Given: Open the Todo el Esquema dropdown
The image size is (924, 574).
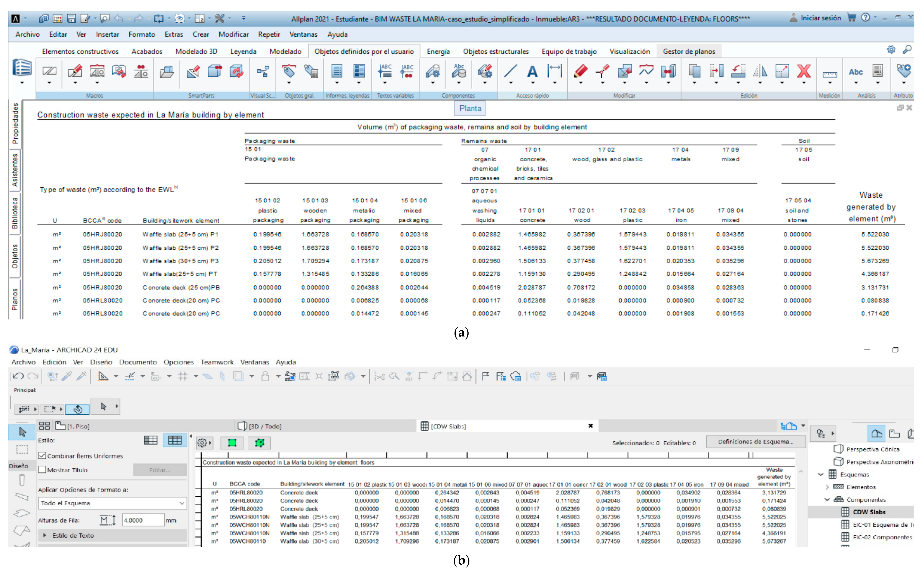Looking at the screenshot, I should pos(112,503).
